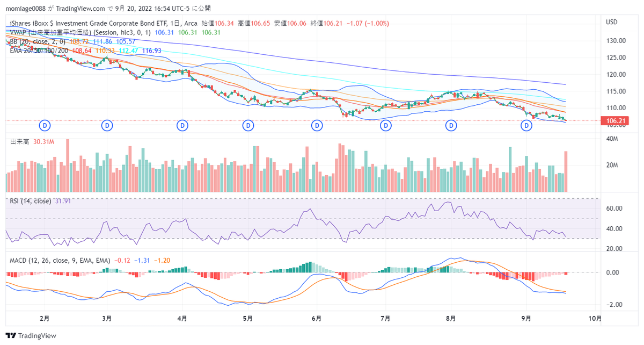Click the 20M volume axis label

coord(612,165)
